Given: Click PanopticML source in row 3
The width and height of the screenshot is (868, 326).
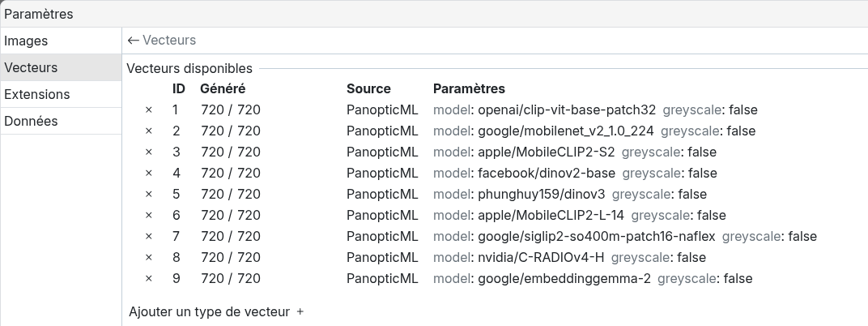Looking at the screenshot, I should [382, 152].
